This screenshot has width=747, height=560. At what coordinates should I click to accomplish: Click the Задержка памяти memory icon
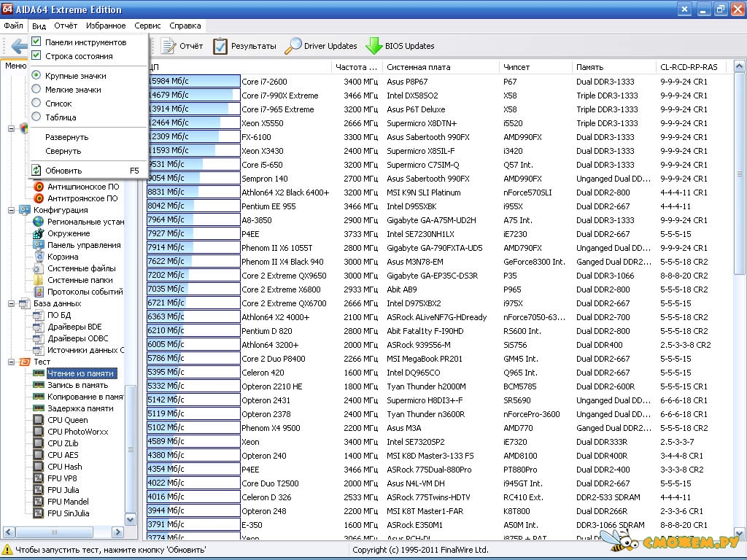39,408
